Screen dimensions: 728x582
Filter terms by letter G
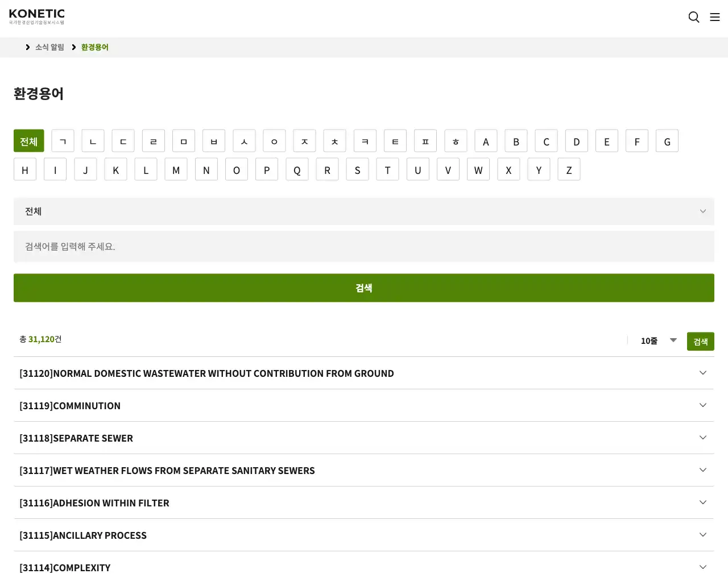coord(667,141)
